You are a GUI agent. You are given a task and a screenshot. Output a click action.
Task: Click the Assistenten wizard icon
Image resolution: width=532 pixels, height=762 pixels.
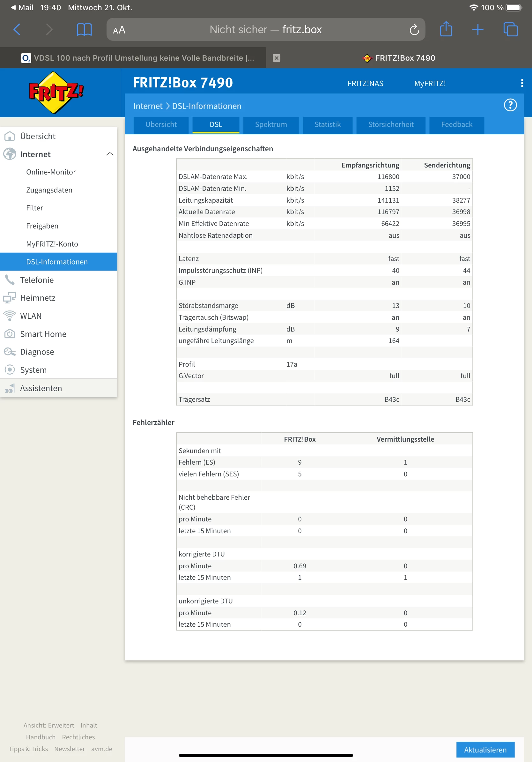coord(10,388)
